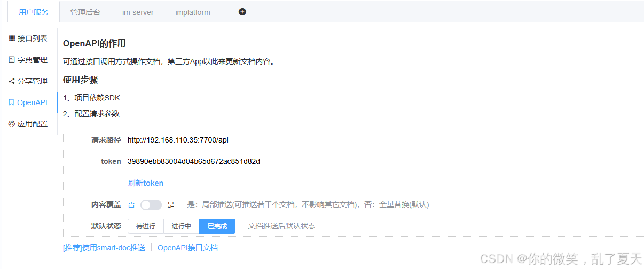Image resolution: width=644 pixels, height=269 pixels.
Task: Click the 请求路径 field label
Action: [106, 140]
